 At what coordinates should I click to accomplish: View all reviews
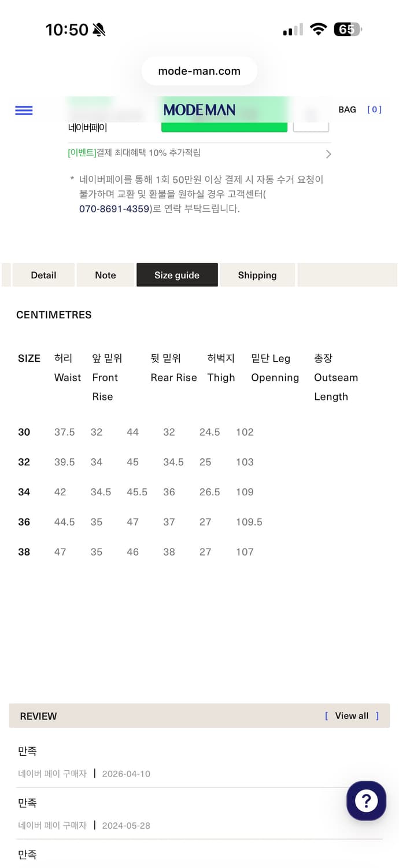point(352,716)
